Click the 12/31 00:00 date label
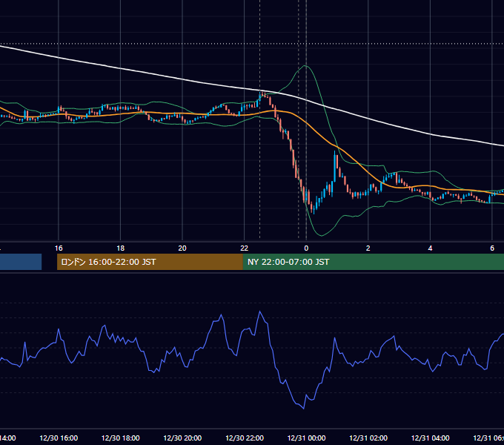 point(306,438)
